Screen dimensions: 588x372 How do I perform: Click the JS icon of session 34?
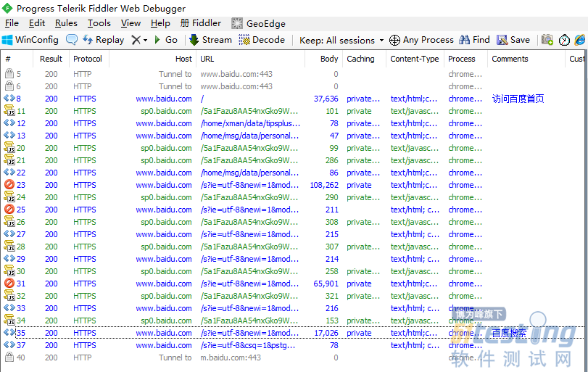[9, 321]
